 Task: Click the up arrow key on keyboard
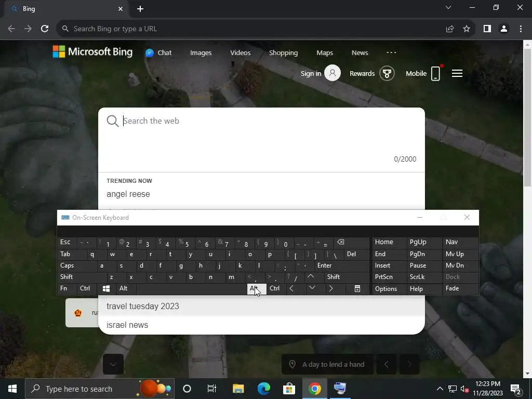pyautogui.click(x=314, y=277)
